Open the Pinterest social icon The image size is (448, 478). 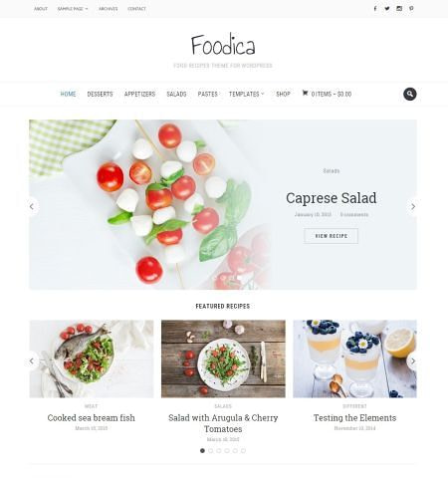pyautogui.click(x=411, y=9)
